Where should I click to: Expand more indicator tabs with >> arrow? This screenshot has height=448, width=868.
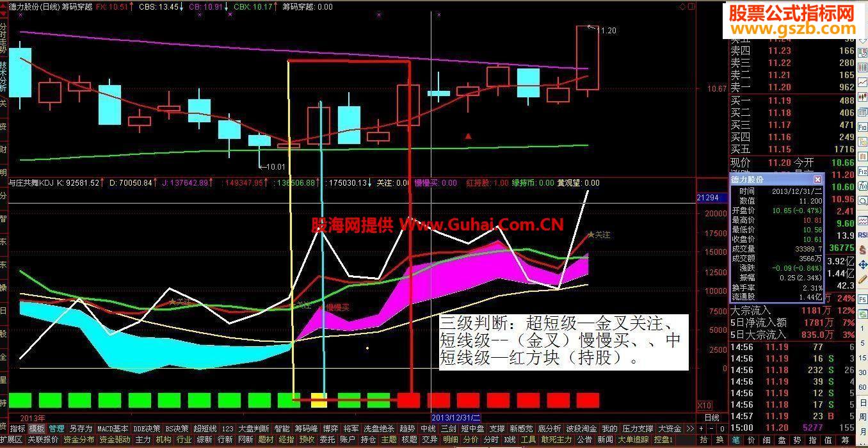click(690, 428)
